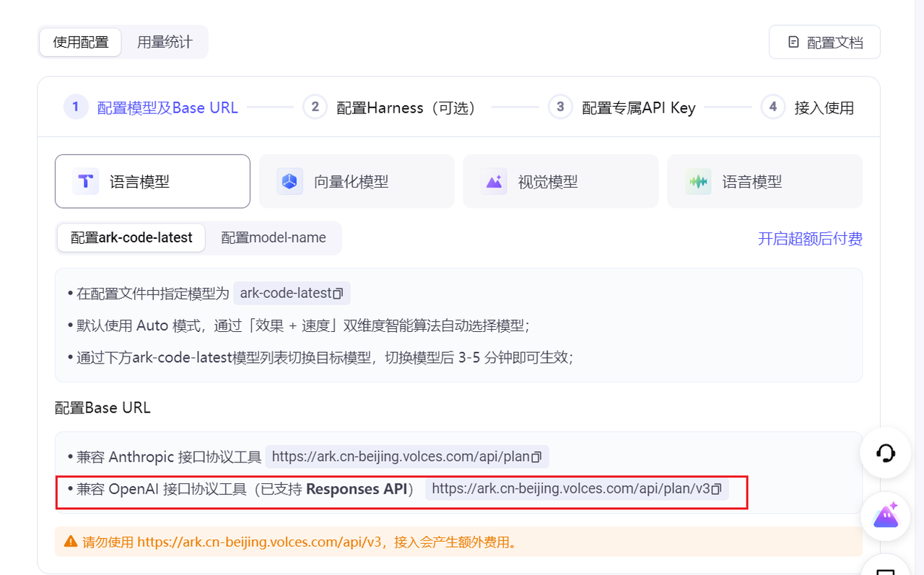Click the https://ark.cn-beijing.volces.com/api/plan/v3 URL text

coord(571,489)
